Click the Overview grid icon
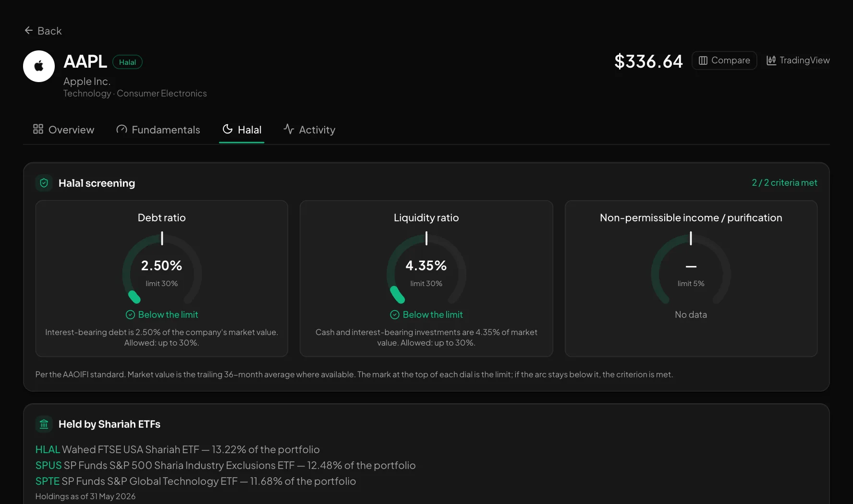Screen dimensions: 853x504 [38, 129]
